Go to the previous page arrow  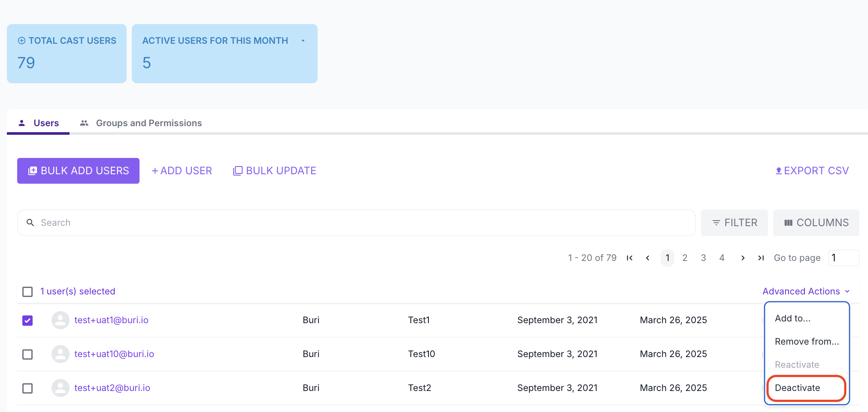[648, 258]
